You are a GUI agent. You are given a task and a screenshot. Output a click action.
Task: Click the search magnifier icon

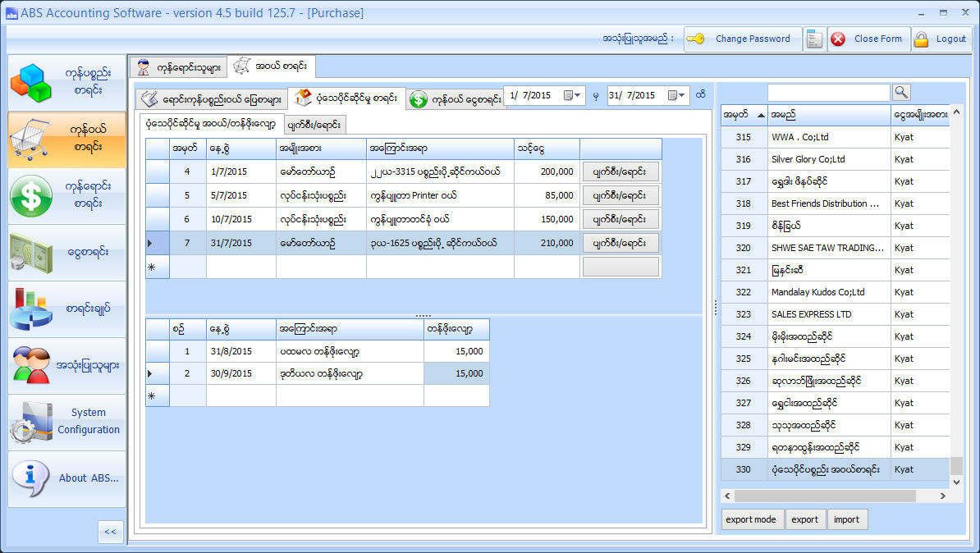901,93
